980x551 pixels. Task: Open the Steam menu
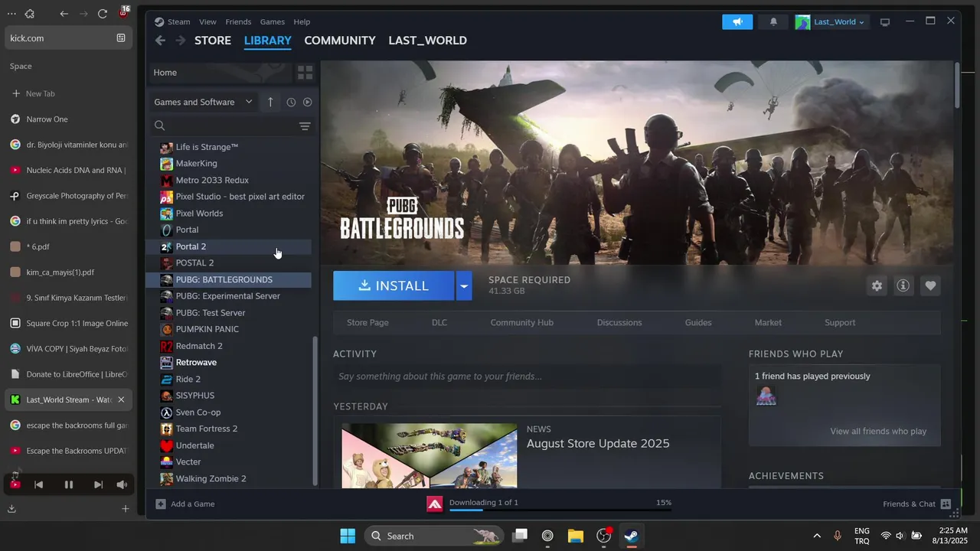pos(178,21)
